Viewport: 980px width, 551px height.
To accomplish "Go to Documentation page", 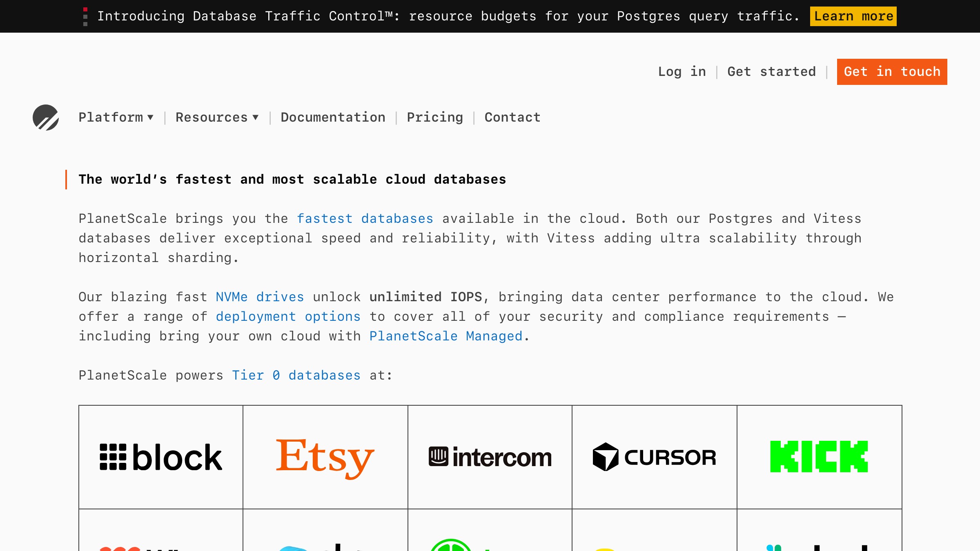I will pyautogui.click(x=333, y=118).
